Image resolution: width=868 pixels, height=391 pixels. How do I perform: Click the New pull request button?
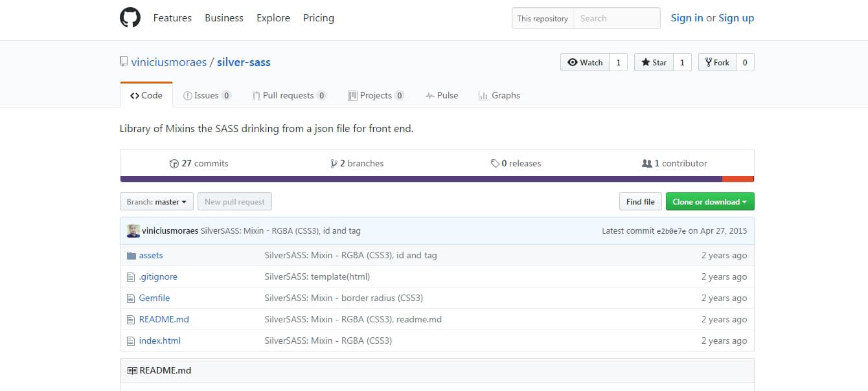click(x=234, y=202)
